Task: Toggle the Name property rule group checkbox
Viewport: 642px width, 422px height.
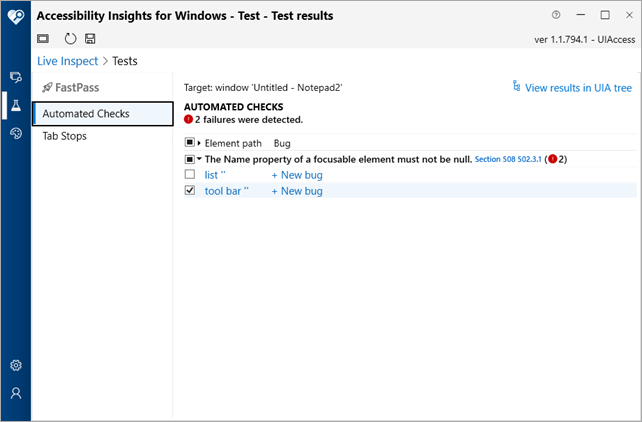Action: point(190,159)
